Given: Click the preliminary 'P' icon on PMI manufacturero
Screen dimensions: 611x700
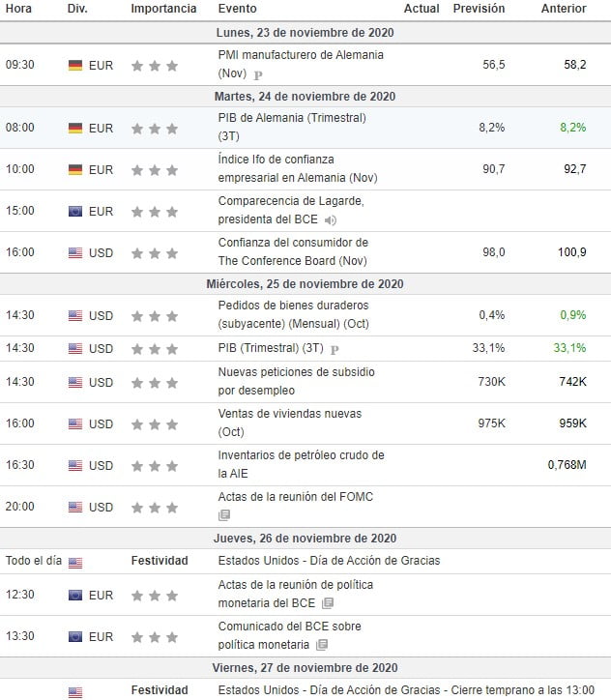Looking at the screenshot, I should tap(258, 74).
